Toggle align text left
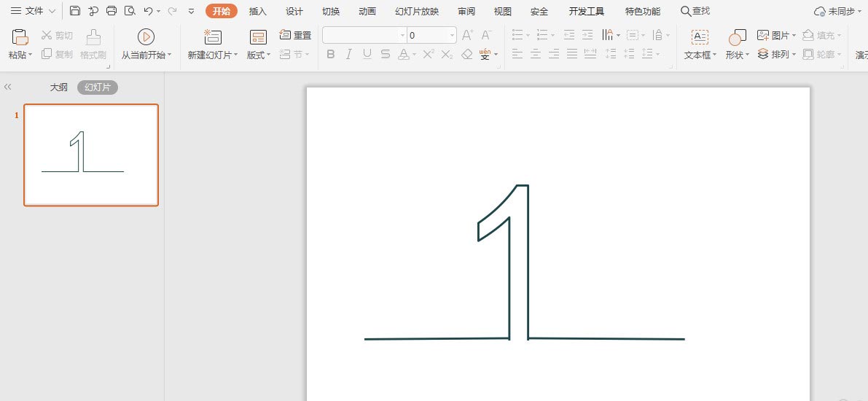 (517, 54)
